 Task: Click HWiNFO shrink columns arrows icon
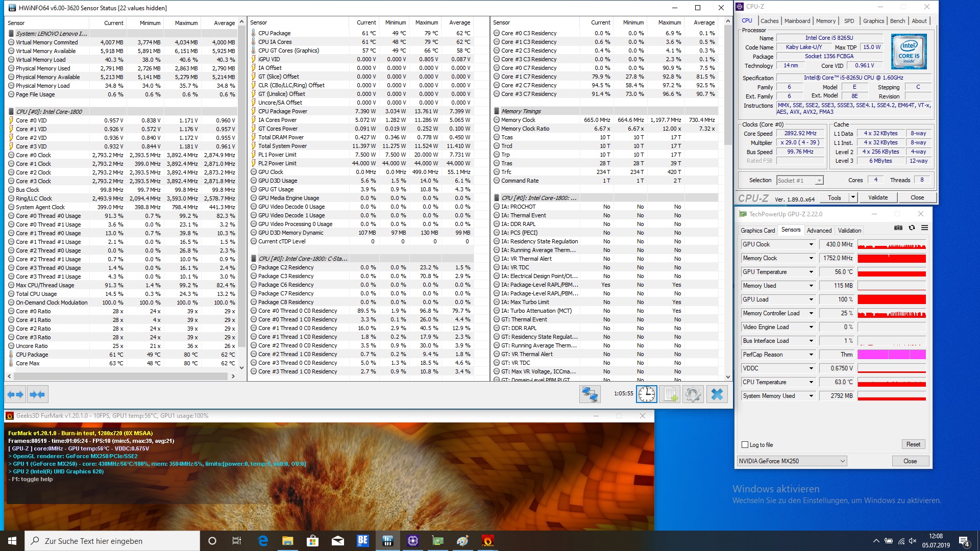coord(37,394)
